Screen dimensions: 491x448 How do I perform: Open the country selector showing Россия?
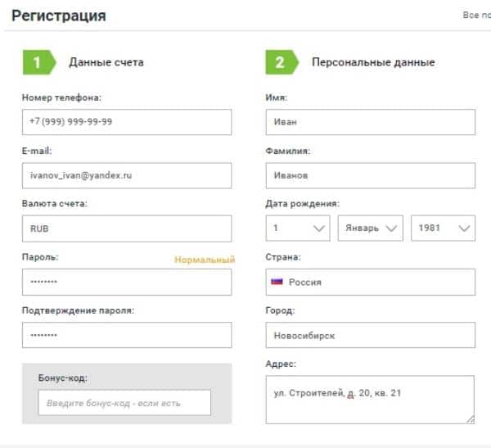(370, 282)
